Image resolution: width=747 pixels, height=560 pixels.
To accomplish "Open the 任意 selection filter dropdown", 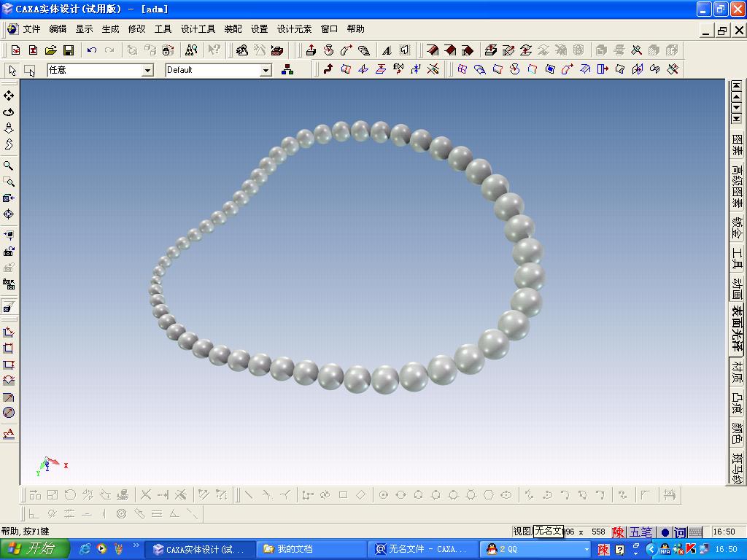I will tap(147, 71).
